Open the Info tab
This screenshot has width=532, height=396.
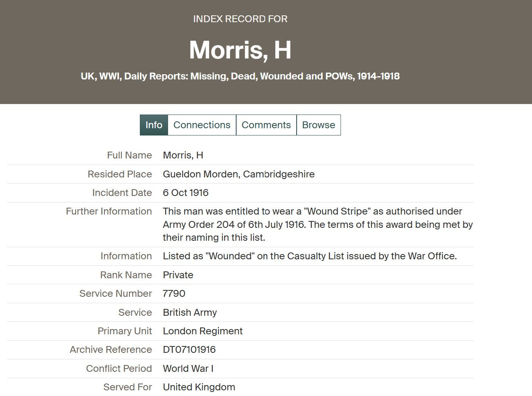(x=154, y=125)
